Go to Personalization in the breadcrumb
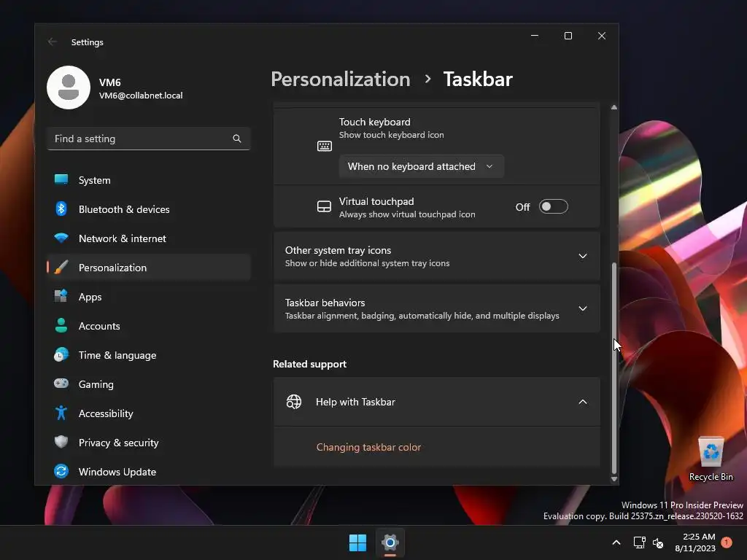Image resolution: width=747 pixels, height=560 pixels. pos(341,79)
